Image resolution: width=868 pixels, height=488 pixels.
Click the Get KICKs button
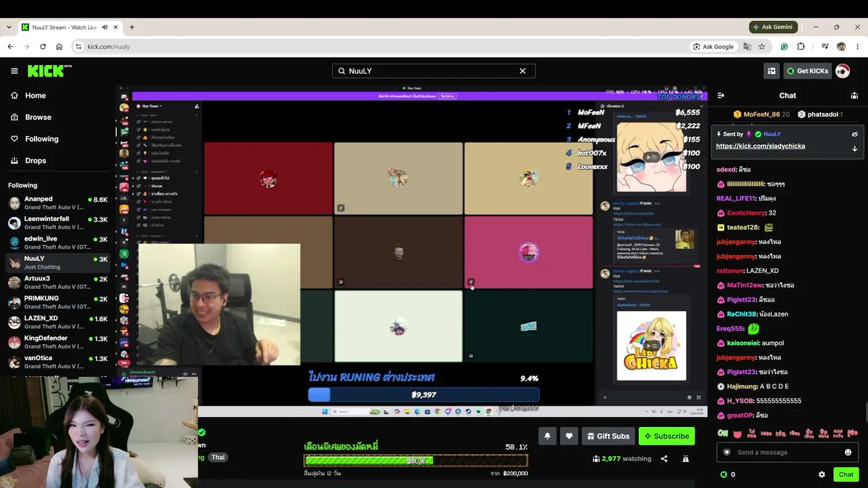(x=807, y=70)
